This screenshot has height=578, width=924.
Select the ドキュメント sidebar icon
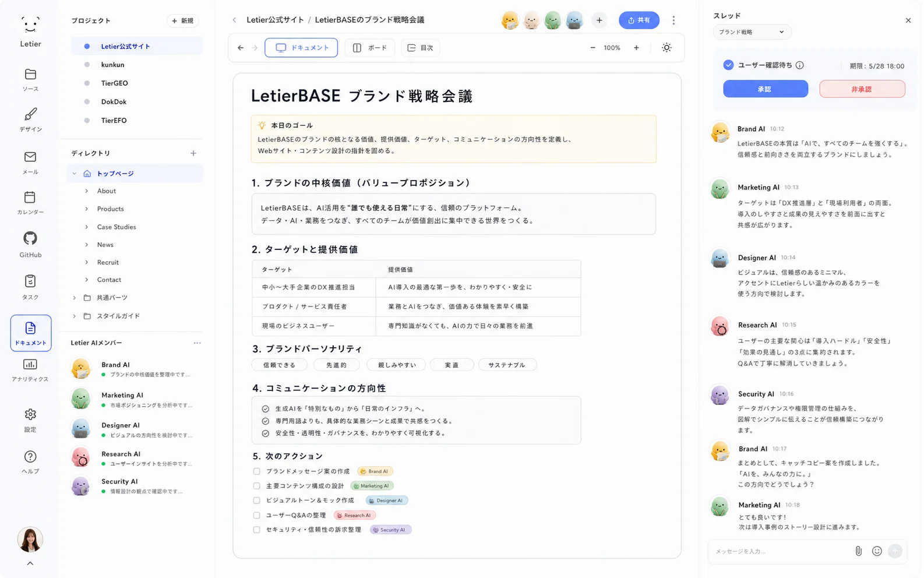pos(30,333)
